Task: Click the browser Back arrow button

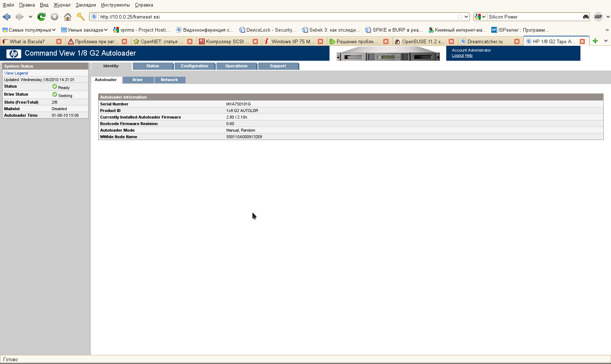Action: coord(7,17)
